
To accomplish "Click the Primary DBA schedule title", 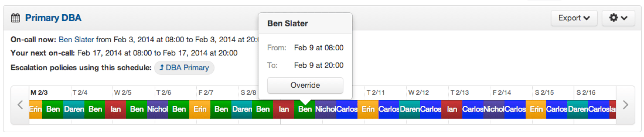I will [53, 18].
